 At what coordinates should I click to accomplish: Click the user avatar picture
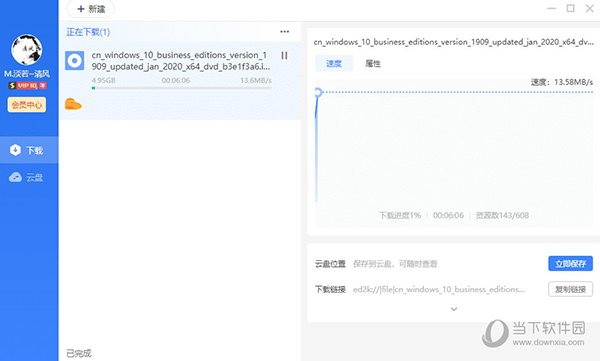(x=26, y=49)
